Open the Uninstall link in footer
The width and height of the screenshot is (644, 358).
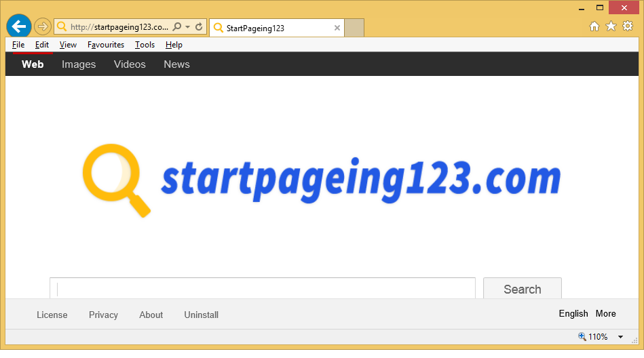[x=201, y=315]
